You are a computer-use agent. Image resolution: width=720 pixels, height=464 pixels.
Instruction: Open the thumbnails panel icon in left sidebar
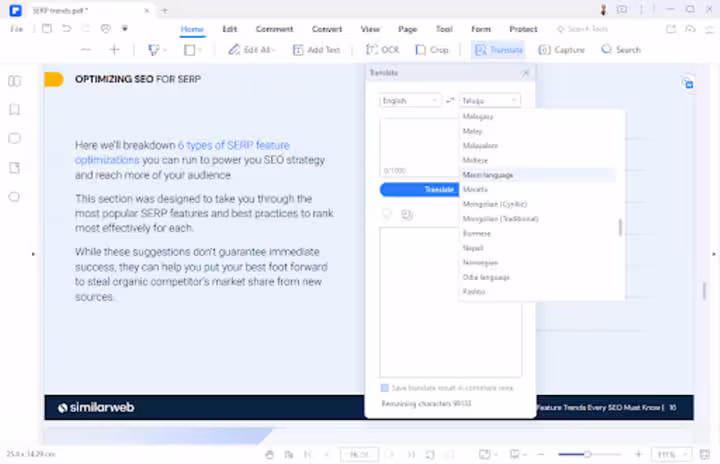coord(14,81)
